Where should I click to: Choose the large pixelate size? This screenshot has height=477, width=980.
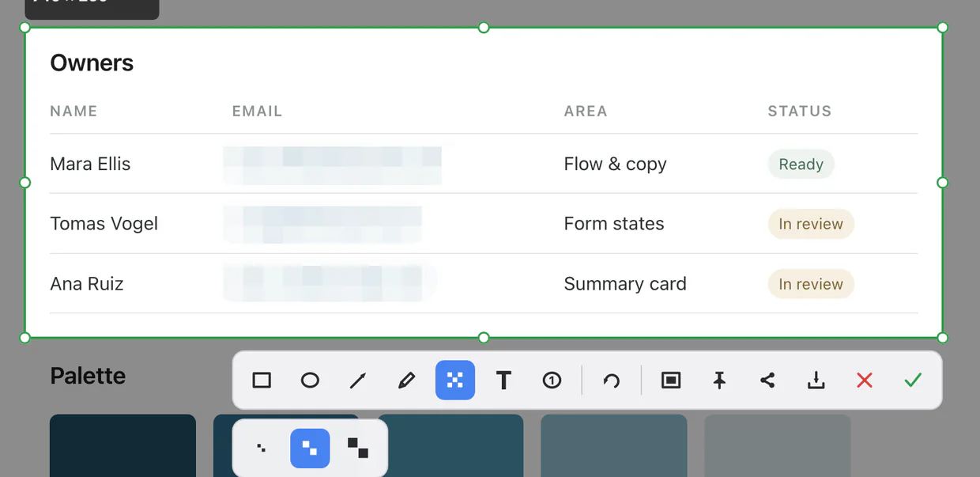tap(358, 448)
